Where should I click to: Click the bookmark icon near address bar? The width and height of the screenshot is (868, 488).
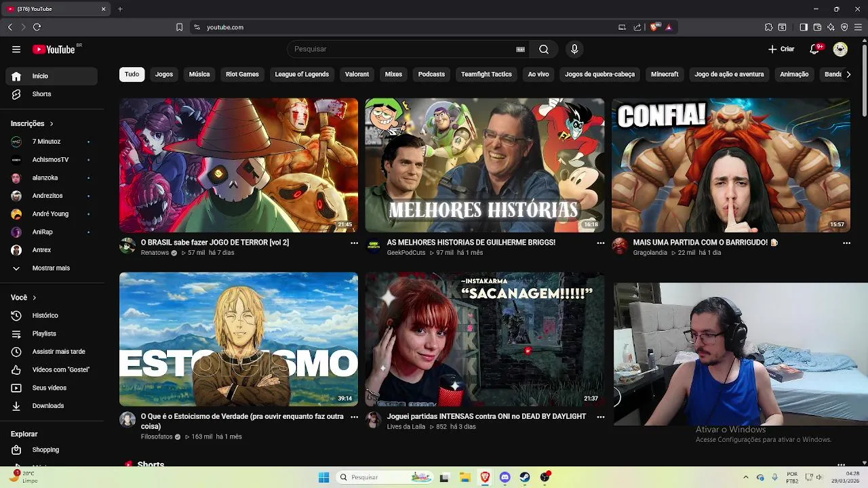[179, 27]
